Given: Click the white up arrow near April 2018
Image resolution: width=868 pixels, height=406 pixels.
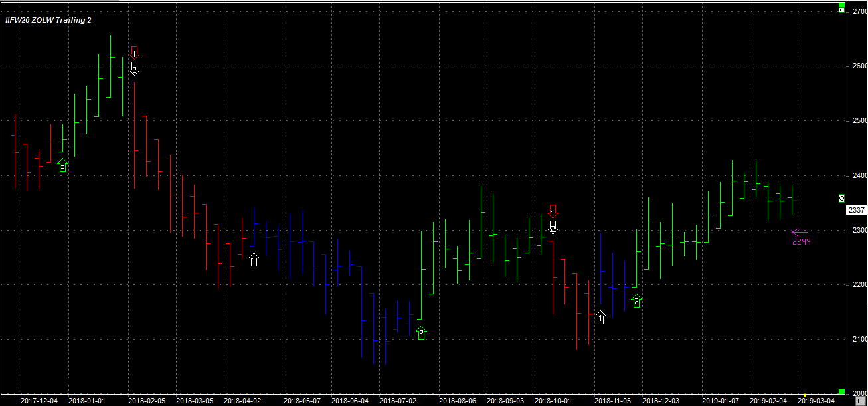Looking at the screenshot, I should [x=254, y=259].
